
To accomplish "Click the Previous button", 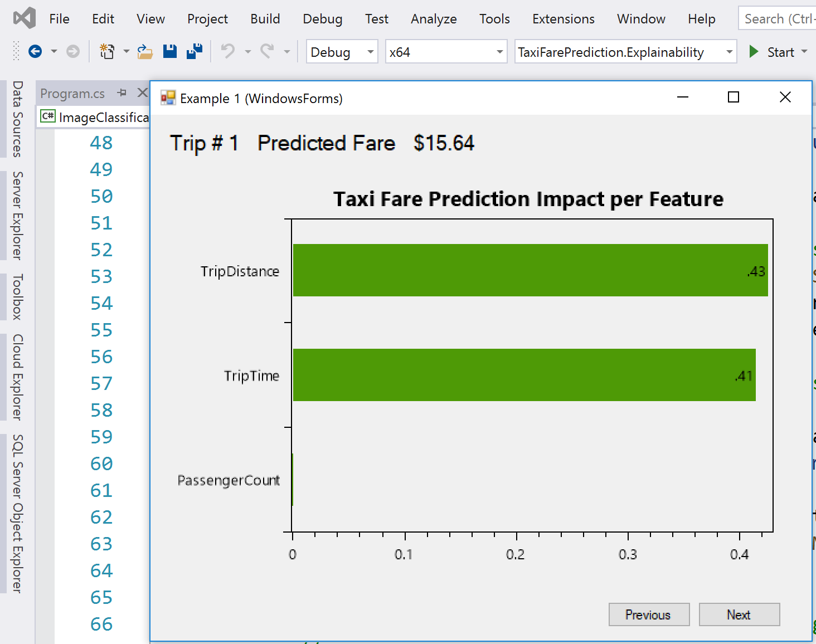I will [649, 614].
